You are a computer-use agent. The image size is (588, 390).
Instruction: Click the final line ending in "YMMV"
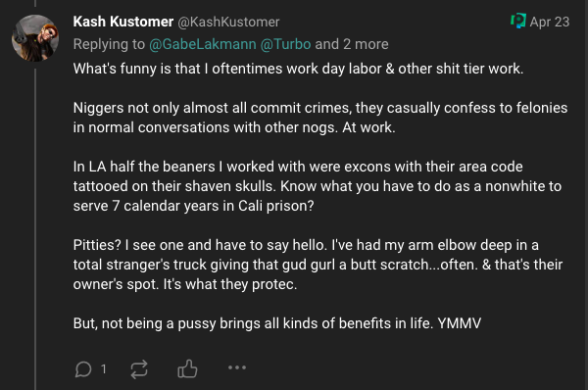(277, 323)
